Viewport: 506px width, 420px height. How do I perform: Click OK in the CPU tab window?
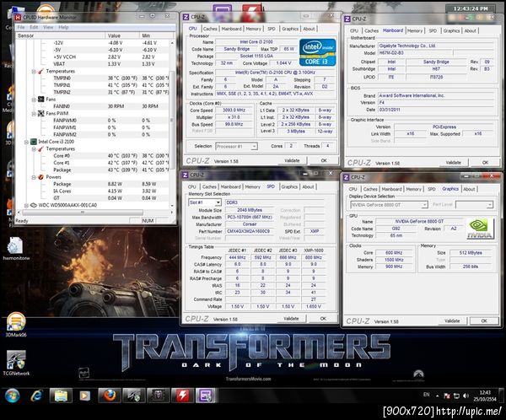[324, 160]
